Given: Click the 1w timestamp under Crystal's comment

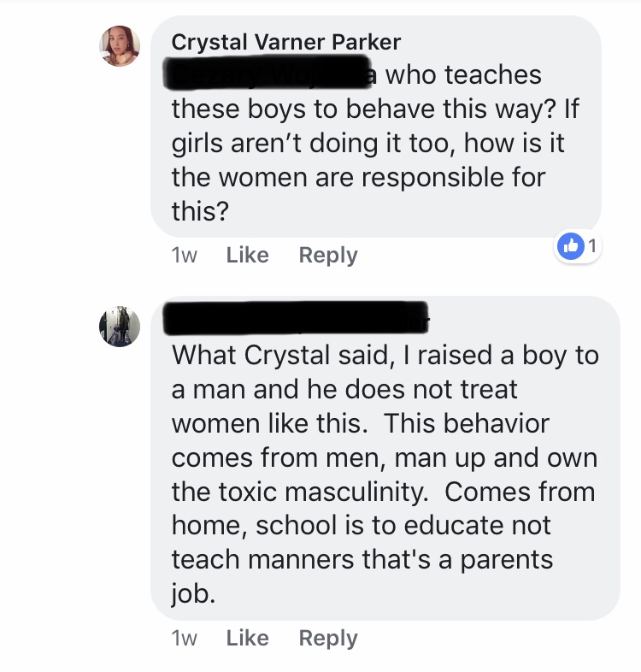Looking at the screenshot, I should pos(184,255).
